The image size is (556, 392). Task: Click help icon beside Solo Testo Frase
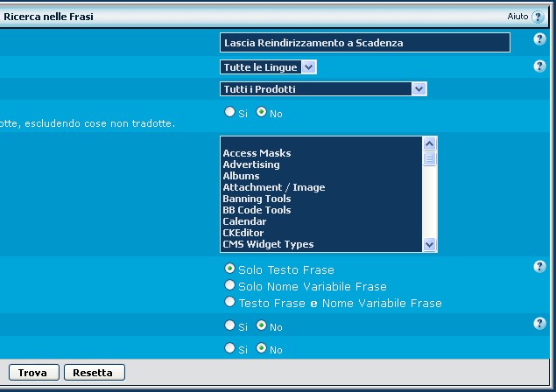tap(539, 267)
